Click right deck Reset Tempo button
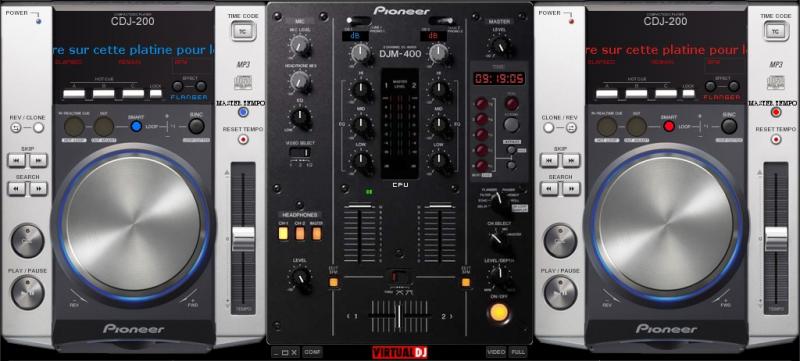The width and height of the screenshot is (800, 361). (x=776, y=139)
